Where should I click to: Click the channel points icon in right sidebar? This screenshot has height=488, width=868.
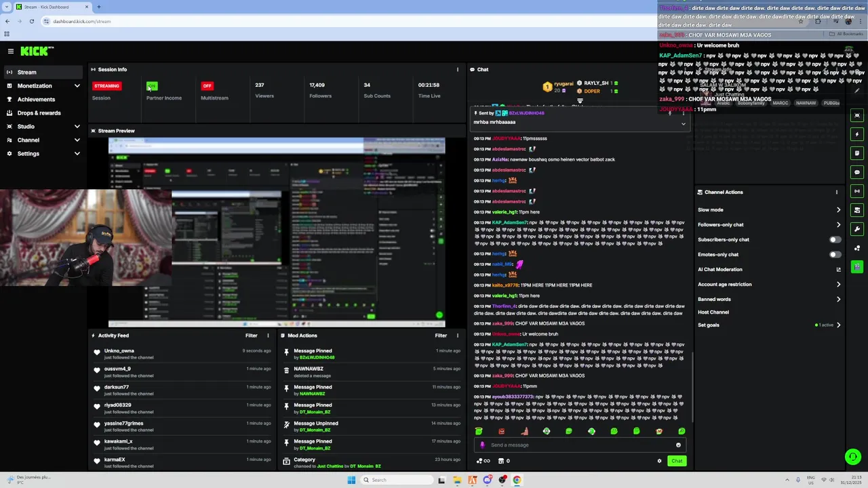point(857,248)
